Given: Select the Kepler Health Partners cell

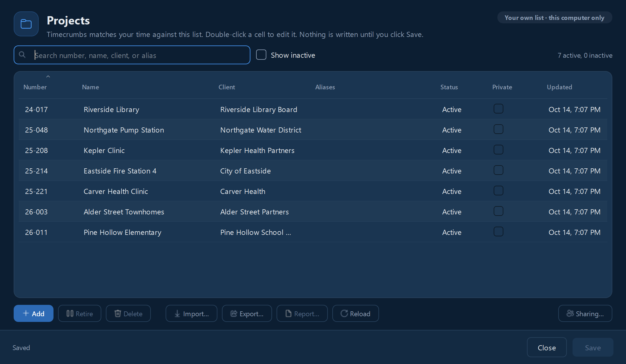Looking at the screenshot, I should [x=257, y=151].
